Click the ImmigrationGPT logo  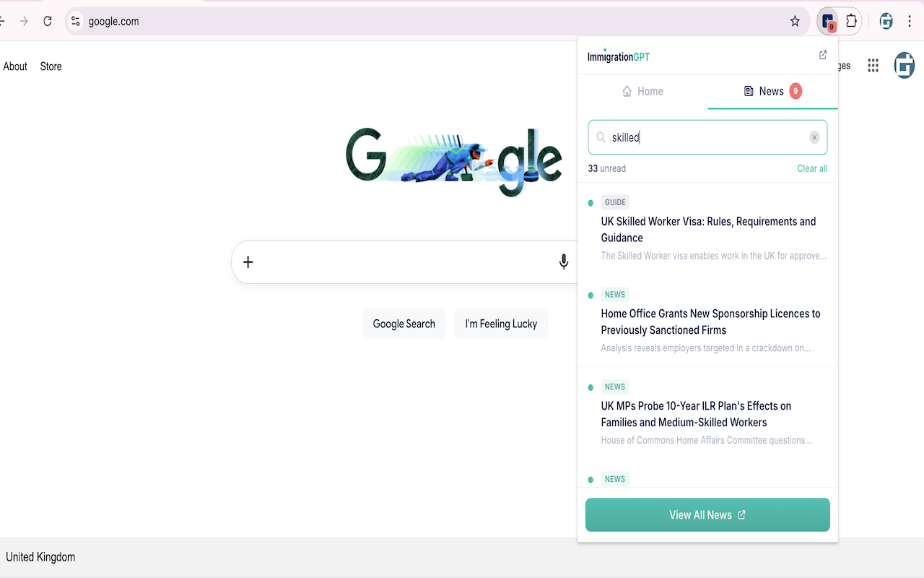[618, 56]
